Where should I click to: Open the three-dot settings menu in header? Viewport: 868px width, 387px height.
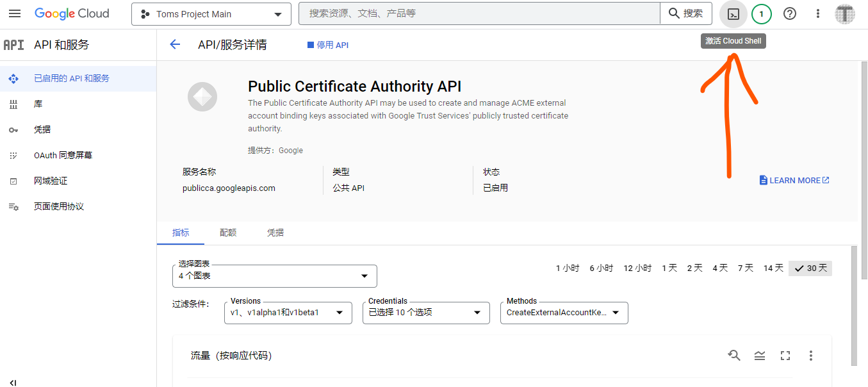(x=818, y=13)
